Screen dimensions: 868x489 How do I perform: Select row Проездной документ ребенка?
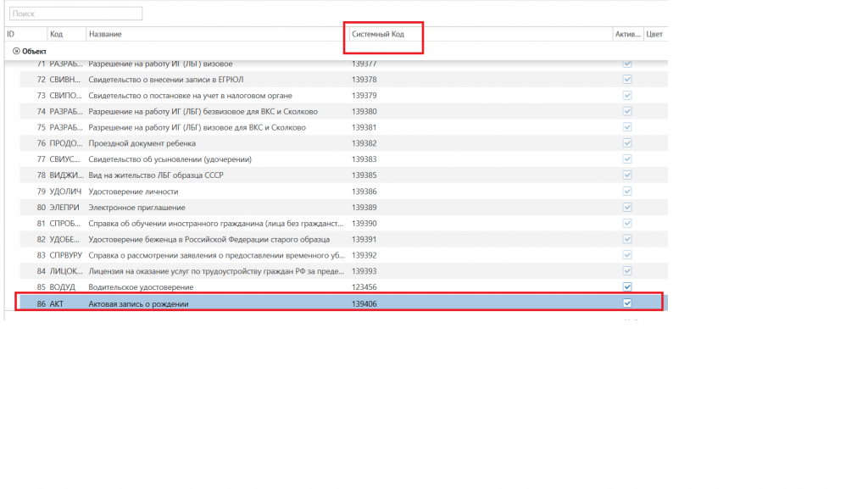pyautogui.click(x=343, y=143)
